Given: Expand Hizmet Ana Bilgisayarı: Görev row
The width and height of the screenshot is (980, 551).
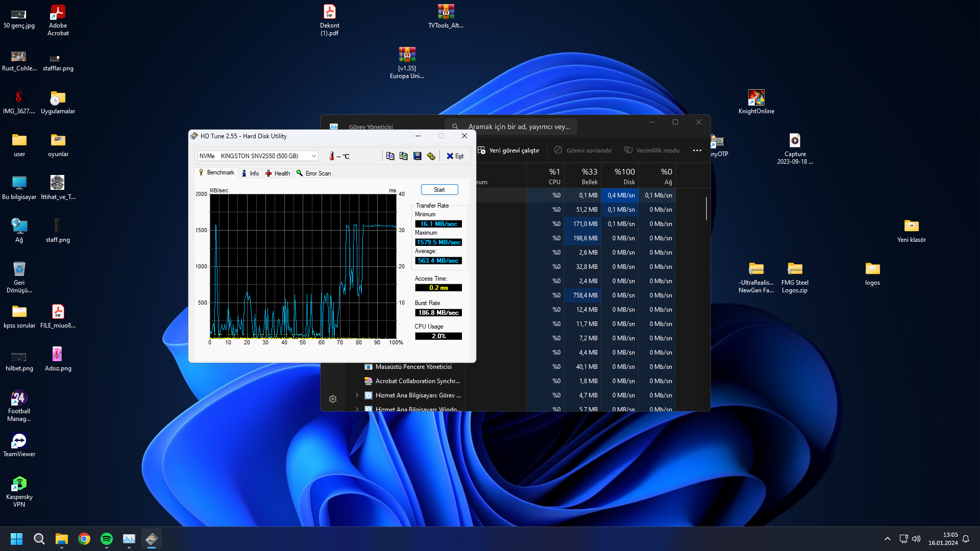Looking at the screenshot, I should [357, 395].
